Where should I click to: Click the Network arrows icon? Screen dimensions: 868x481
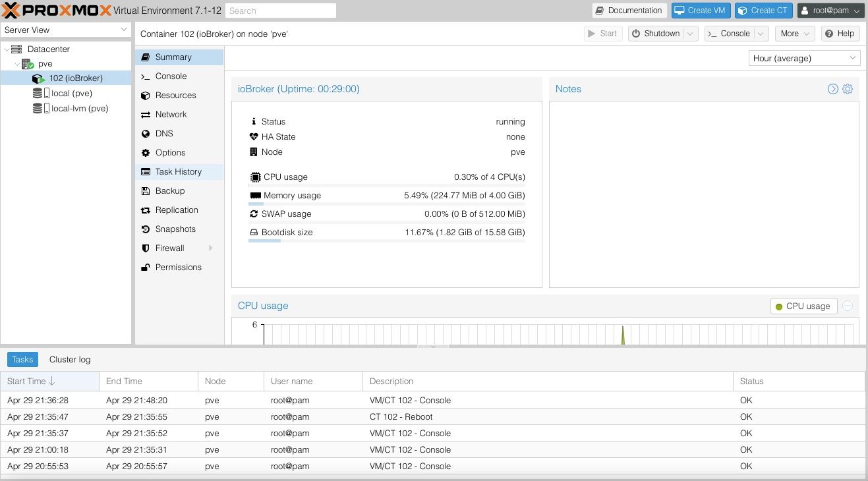click(x=146, y=115)
